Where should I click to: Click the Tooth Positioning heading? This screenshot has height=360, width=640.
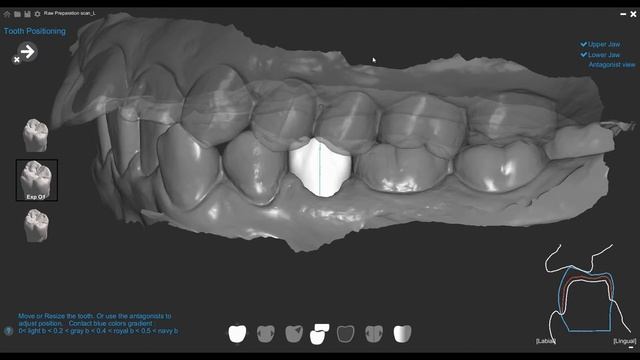[35, 31]
